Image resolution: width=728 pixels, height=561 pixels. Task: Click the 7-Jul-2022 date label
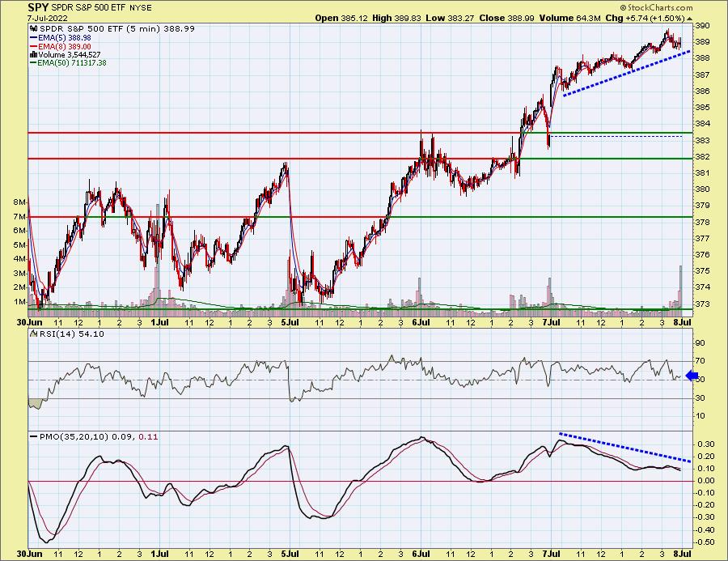pyautogui.click(x=48, y=18)
